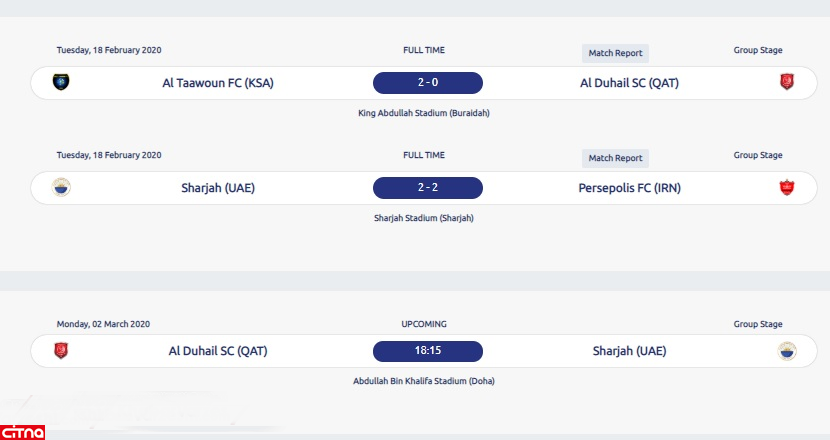
Task: Click the Sharjah logo in the upcoming match
Action: tap(787, 351)
